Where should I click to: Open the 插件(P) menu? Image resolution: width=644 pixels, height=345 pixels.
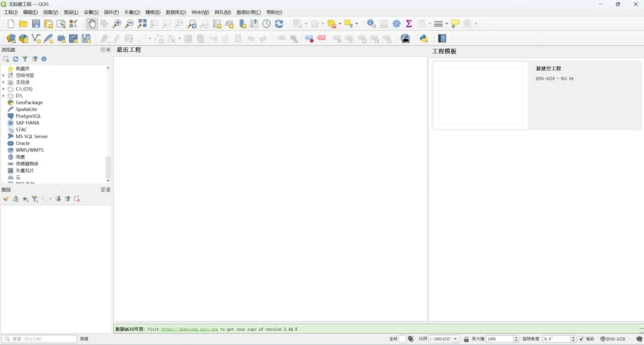pyautogui.click(x=112, y=13)
